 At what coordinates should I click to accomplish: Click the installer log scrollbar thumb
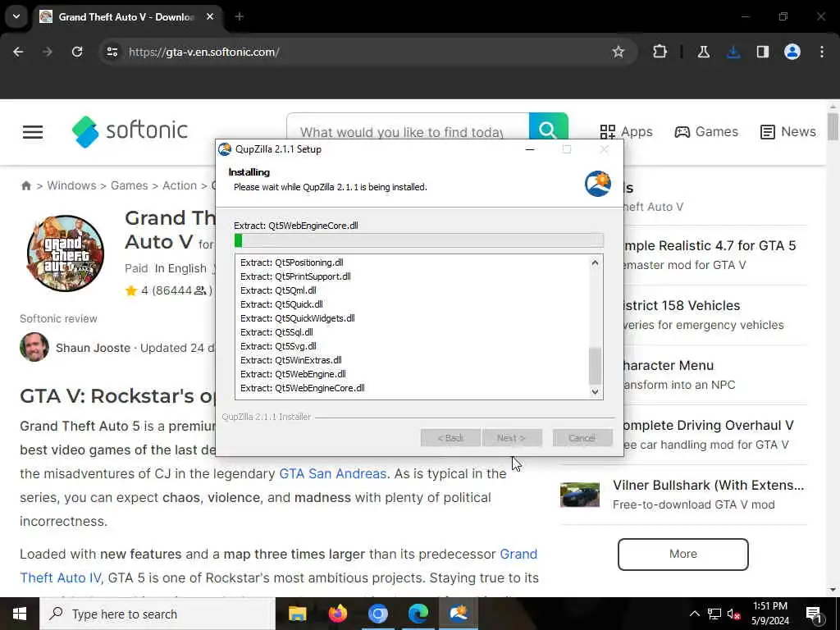(595, 366)
